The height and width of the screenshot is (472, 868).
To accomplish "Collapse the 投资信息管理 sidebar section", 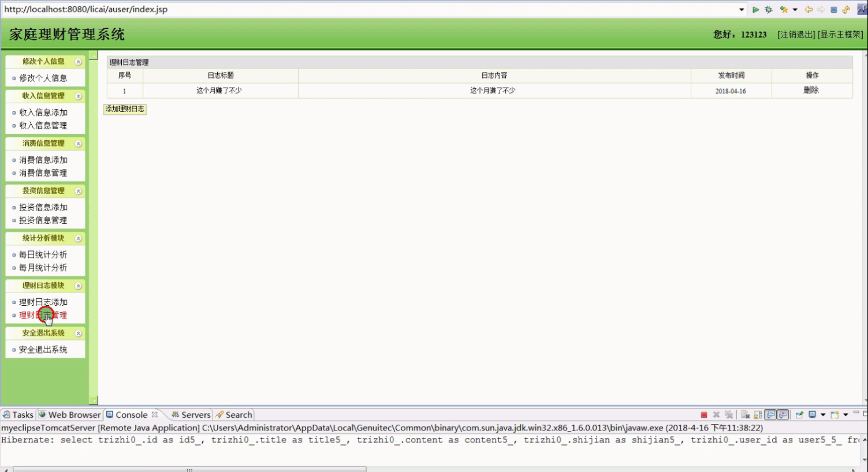I will [x=79, y=191].
